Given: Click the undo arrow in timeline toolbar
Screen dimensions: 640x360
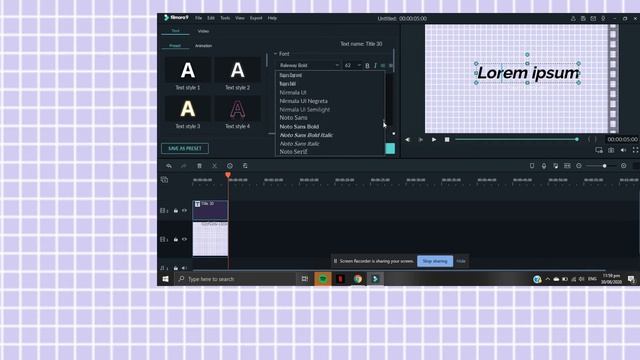Looking at the screenshot, I should (169, 166).
